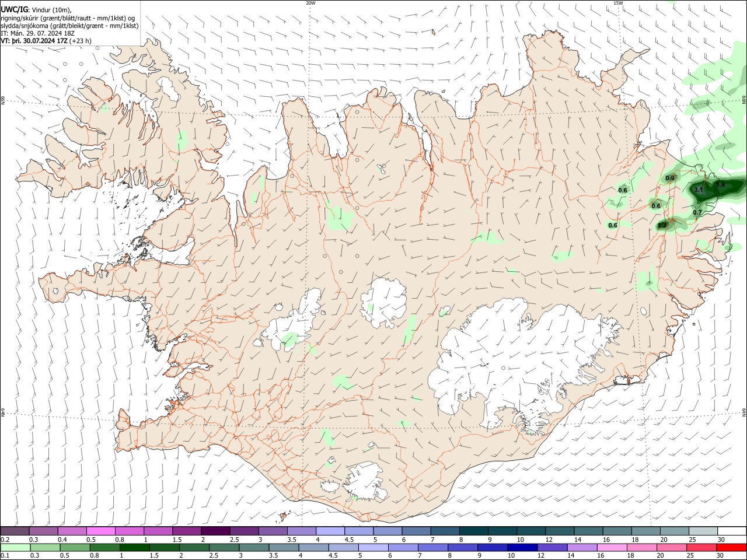
Task: Click the 0.9 precipitation value on the map
Action: pyautogui.click(x=670, y=178)
